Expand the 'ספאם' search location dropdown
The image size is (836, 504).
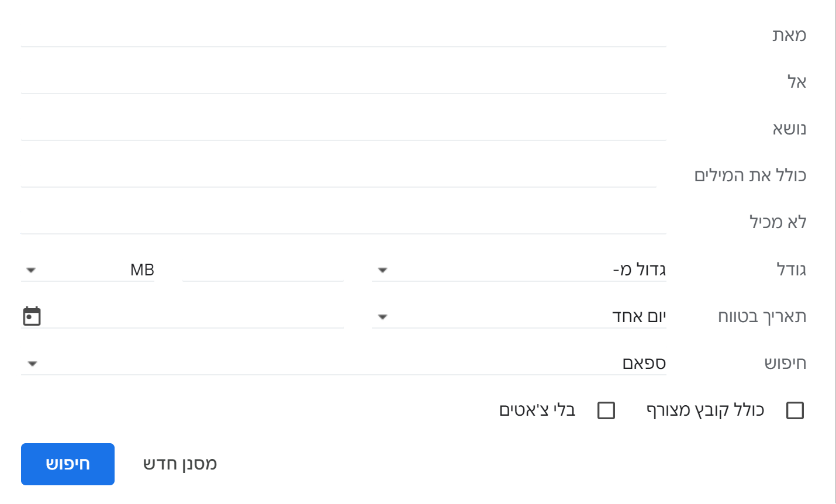tap(343, 364)
